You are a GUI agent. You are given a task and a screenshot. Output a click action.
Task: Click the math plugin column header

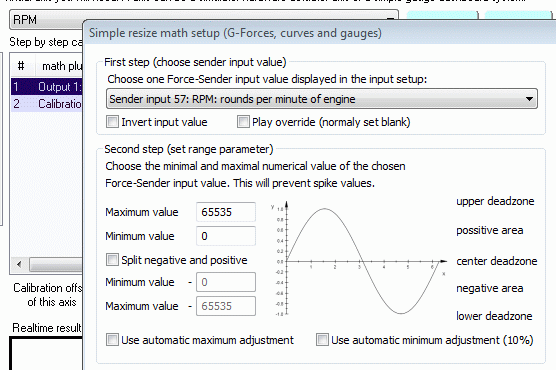(x=59, y=66)
